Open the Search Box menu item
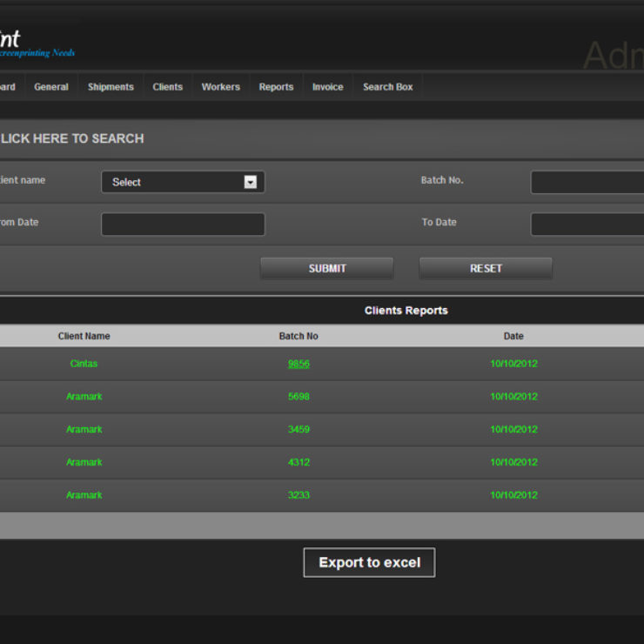 tap(387, 87)
